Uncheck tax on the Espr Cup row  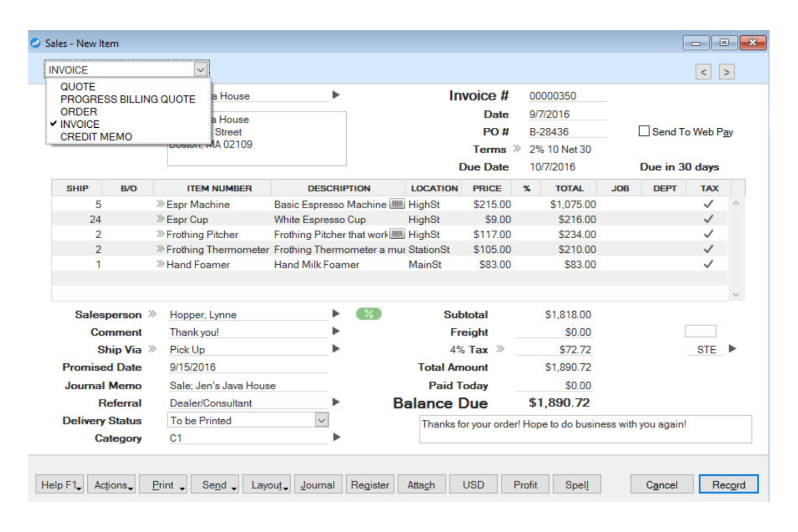(709, 219)
